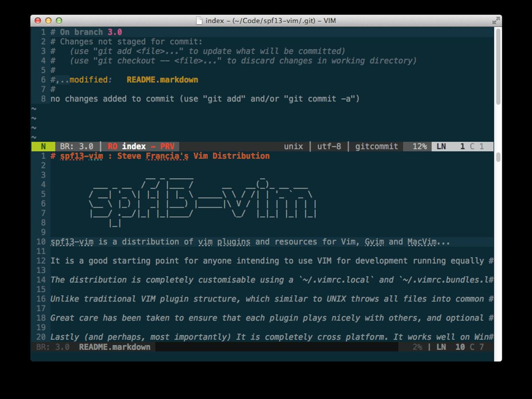
Task: Focus the index buffer name in status line
Action: coord(134,146)
